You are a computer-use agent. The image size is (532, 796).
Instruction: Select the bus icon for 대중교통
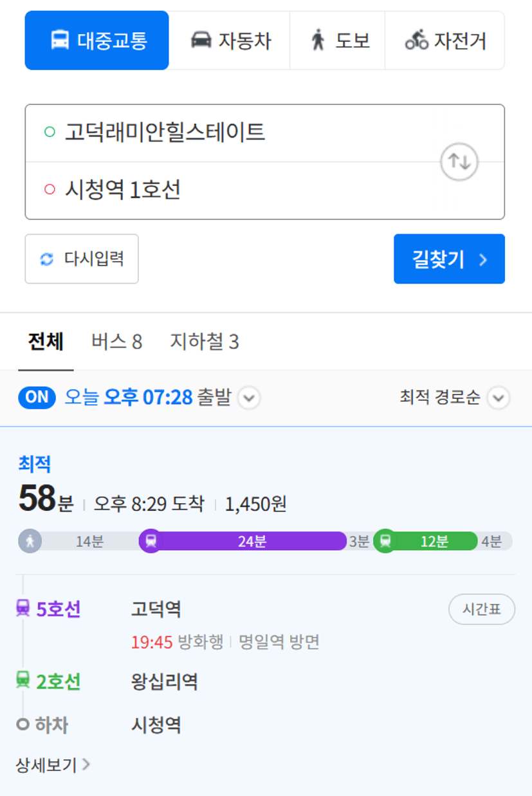60,41
